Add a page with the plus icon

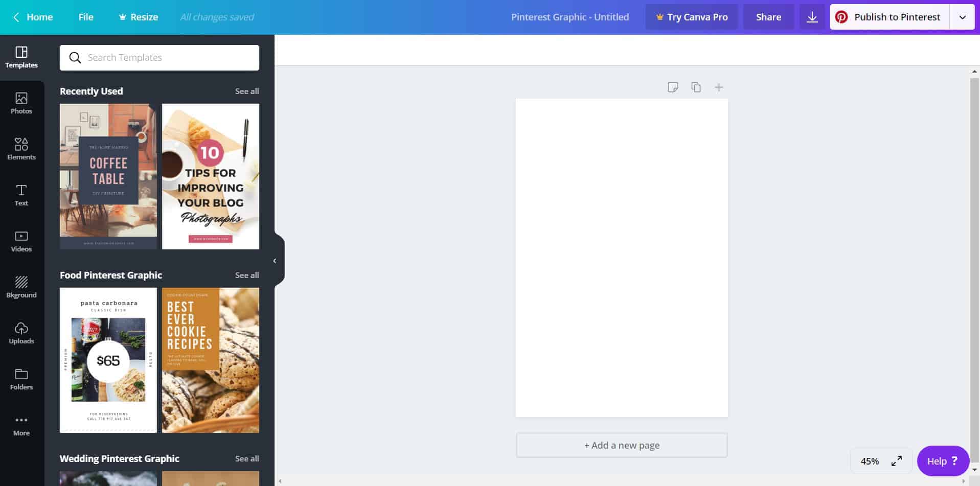[719, 87]
